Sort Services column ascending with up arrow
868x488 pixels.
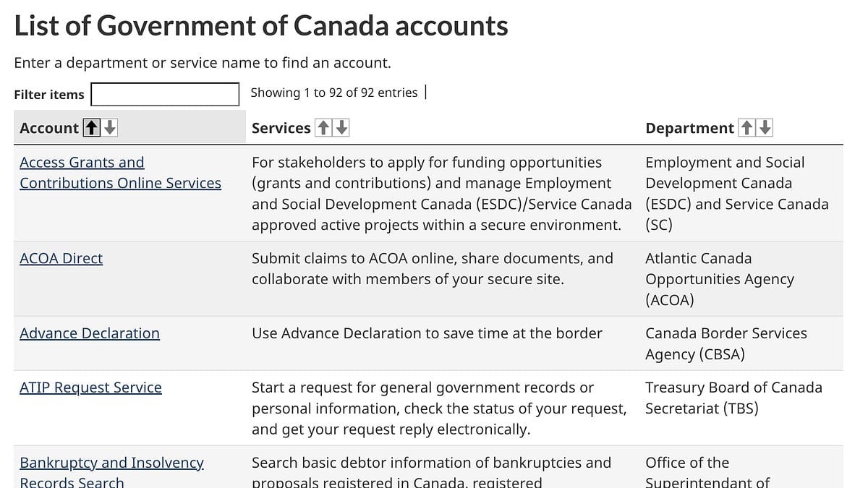click(323, 128)
